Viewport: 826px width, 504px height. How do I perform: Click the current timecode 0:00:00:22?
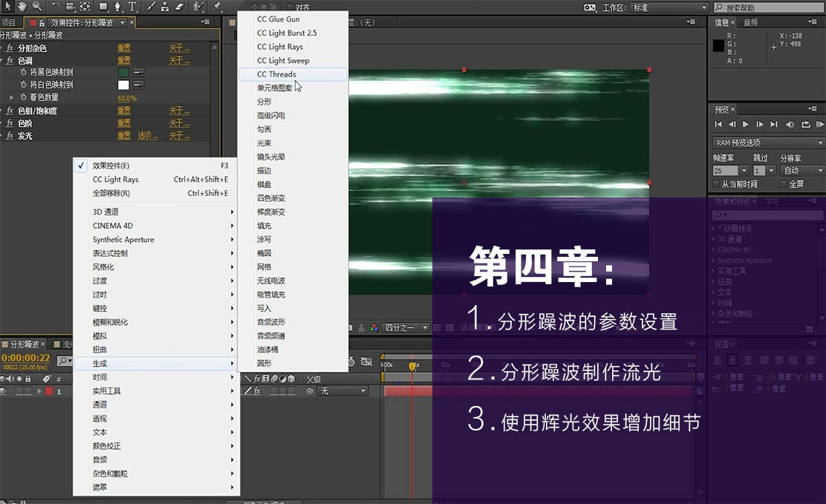(26, 358)
